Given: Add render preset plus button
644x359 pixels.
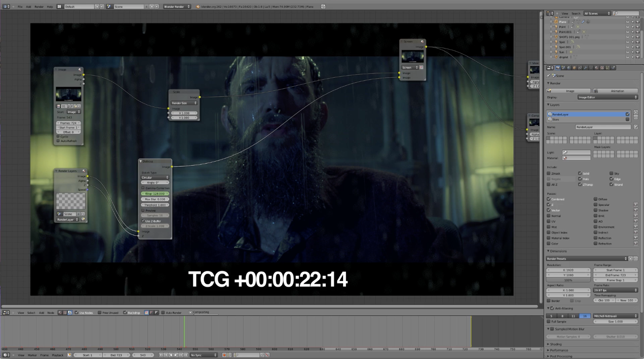Looking at the screenshot, I should [631, 259].
